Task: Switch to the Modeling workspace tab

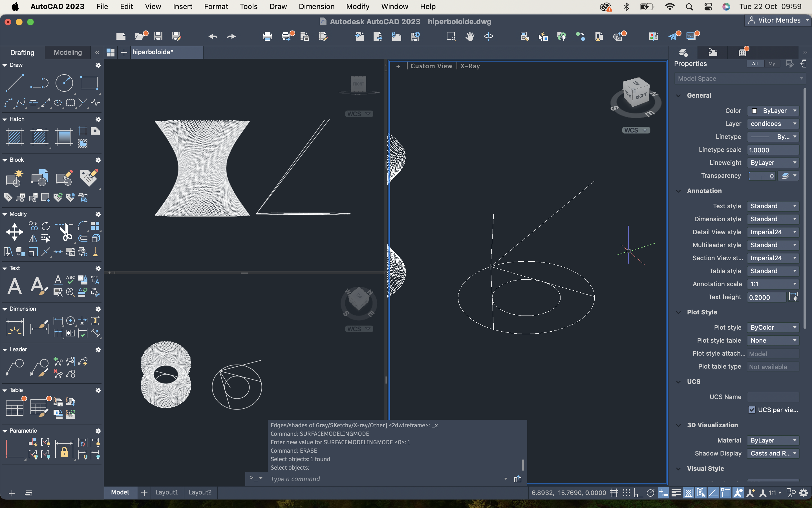Action: point(68,52)
